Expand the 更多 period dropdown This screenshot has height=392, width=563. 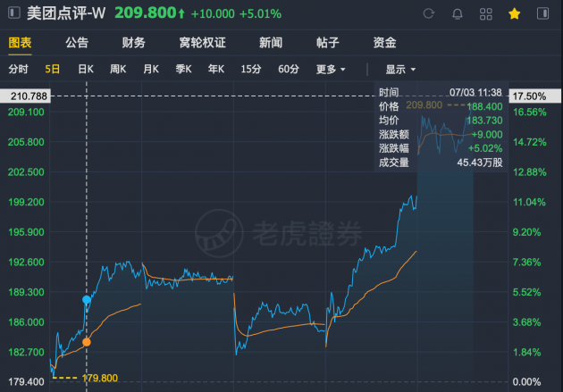click(x=331, y=70)
